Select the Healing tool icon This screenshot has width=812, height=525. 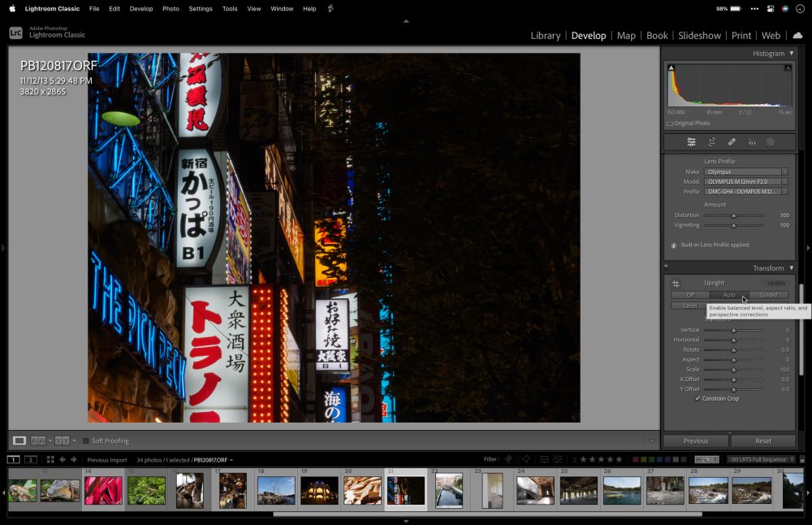tap(732, 142)
